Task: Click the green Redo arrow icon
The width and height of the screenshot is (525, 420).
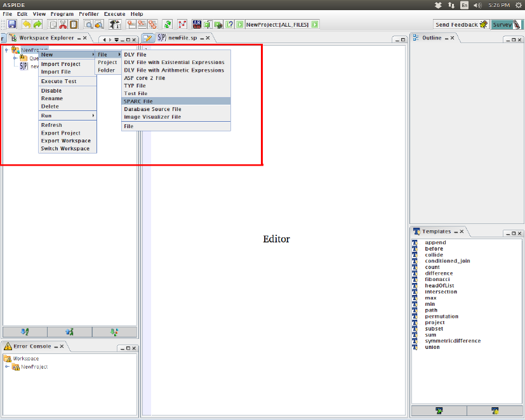Action: click(x=37, y=25)
